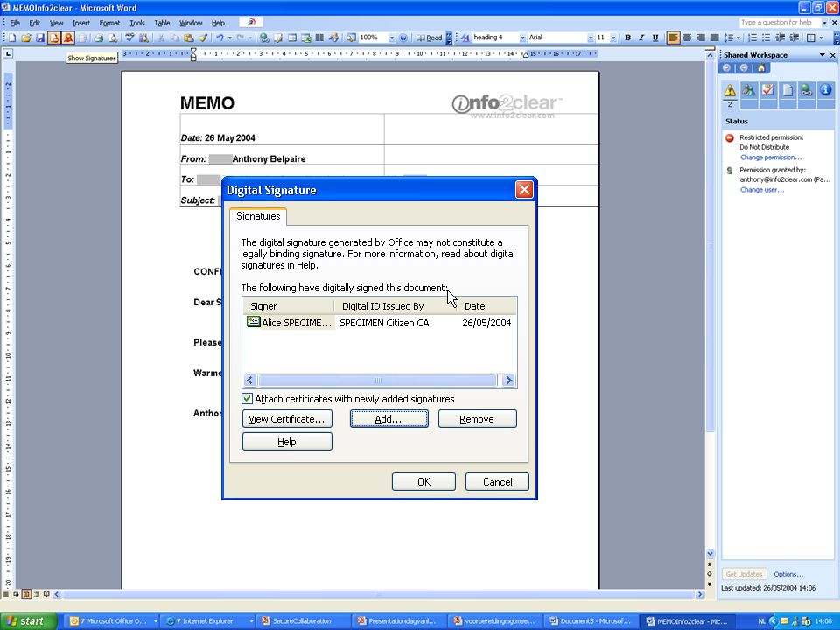Click the Insert Table toolbar icon
Image resolution: width=840 pixels, height=630 pixels.
click(x=292, y=38)
